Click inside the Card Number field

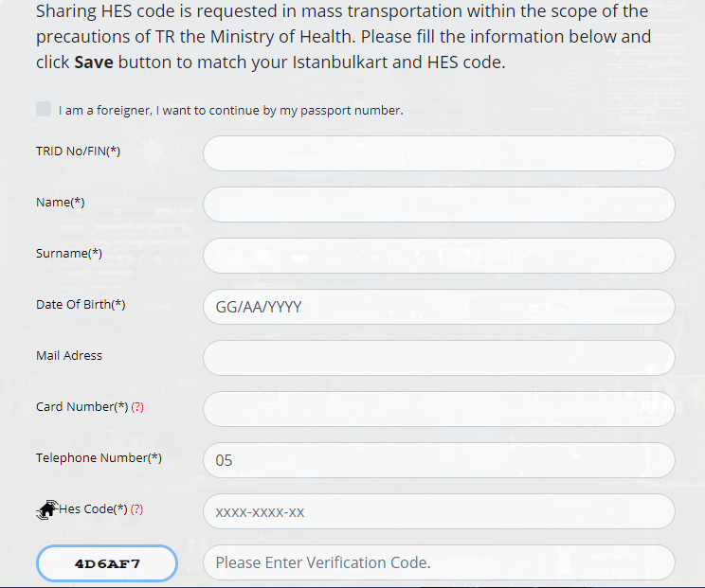(x=439, y=409)
